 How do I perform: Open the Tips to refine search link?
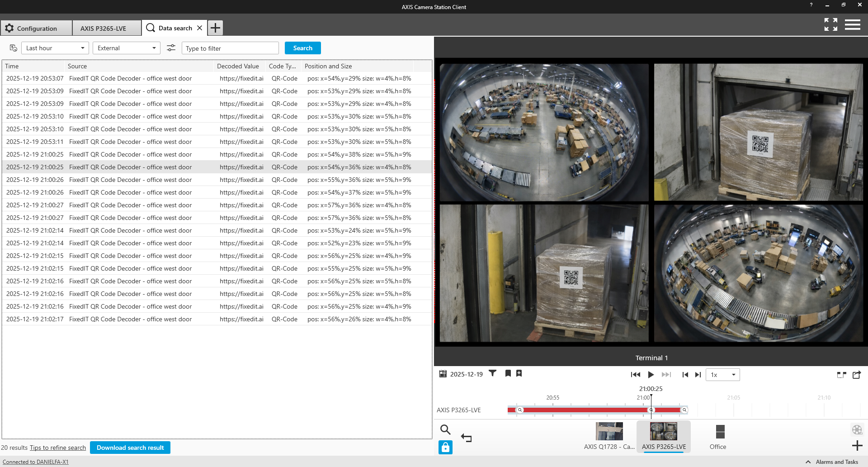point(58,448)
